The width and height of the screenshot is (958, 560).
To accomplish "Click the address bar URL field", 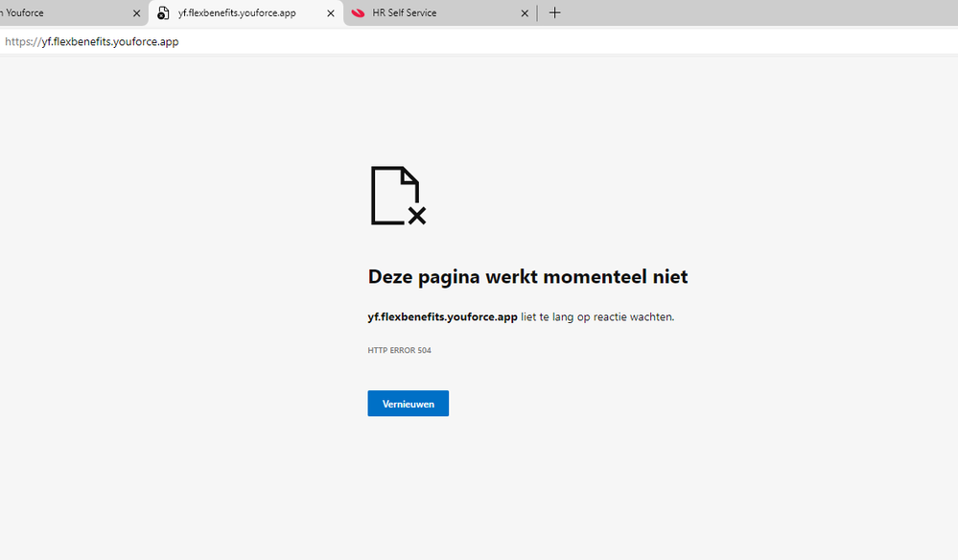I will coord(479,41).
